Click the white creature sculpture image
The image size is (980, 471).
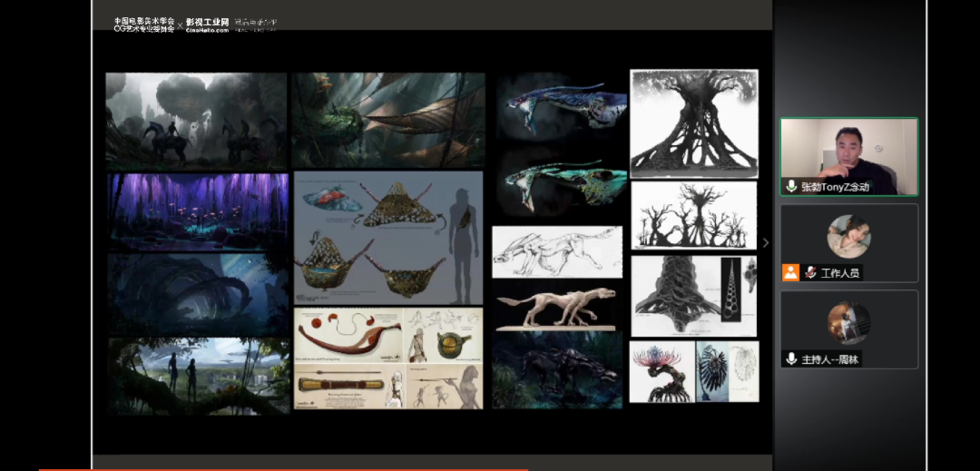(x=557, y=306)
